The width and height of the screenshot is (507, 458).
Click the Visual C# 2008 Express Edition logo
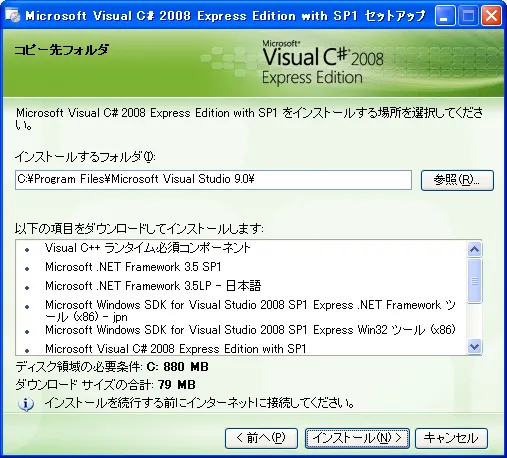tap(323, 62)
